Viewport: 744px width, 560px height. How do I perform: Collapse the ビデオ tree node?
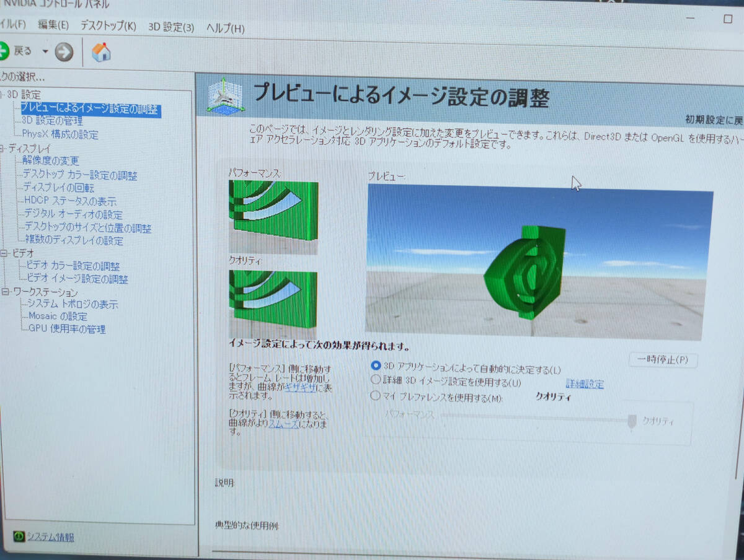[x=4, y=253]
